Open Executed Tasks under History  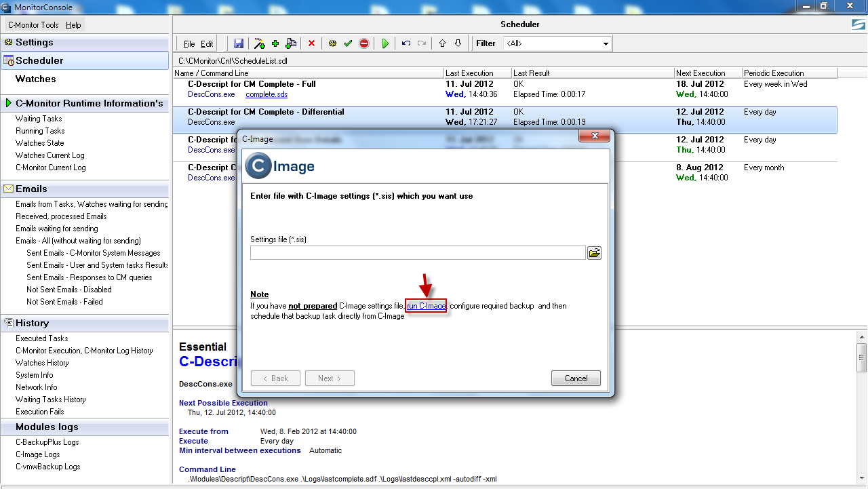pyautogui.click(x=42, y=338)
